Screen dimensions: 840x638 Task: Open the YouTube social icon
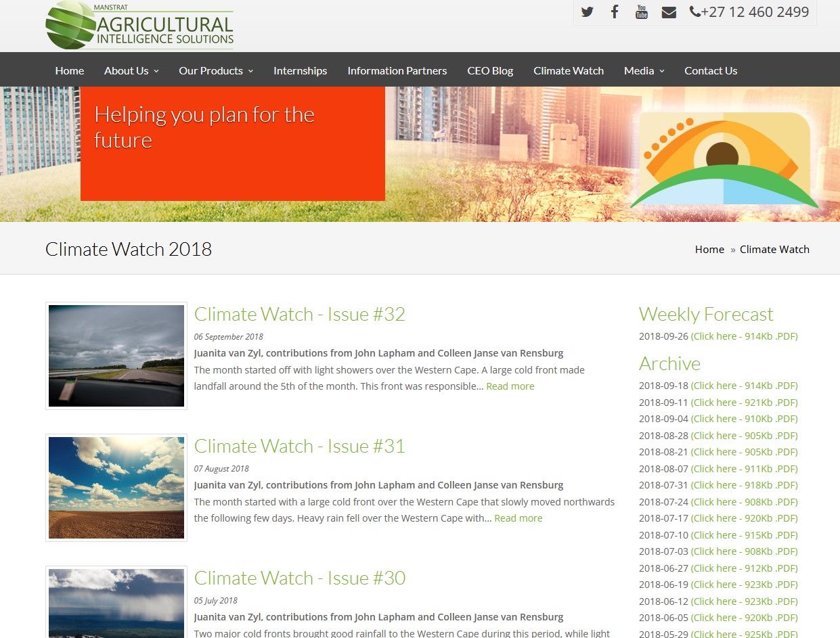pos(641,12)
